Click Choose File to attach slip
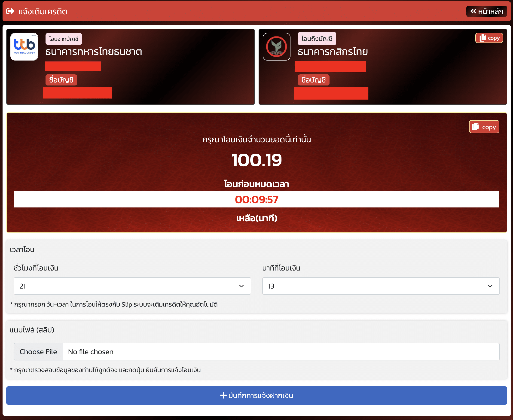513x420 pixels. (38, 352)
